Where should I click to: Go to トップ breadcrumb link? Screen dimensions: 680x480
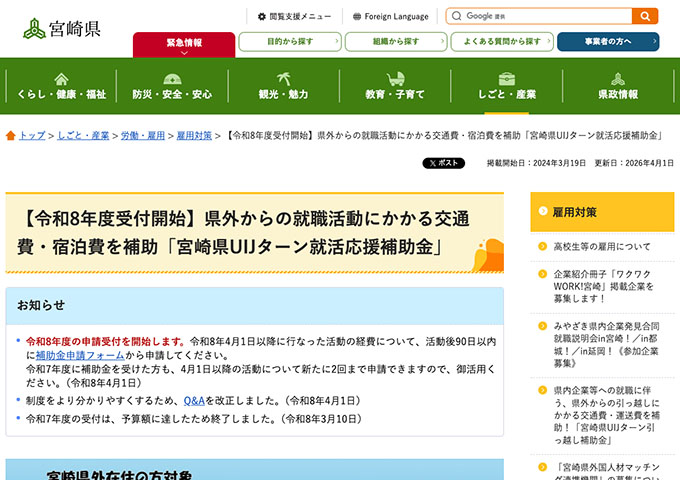click(32, 135)
